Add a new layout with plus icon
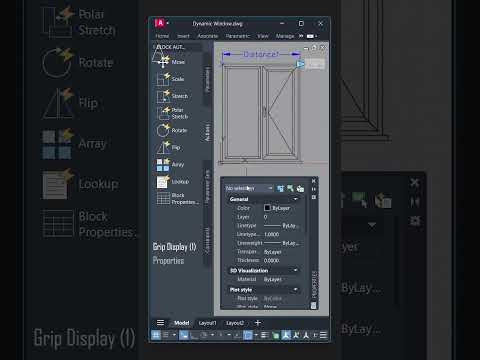 [257, 323]
